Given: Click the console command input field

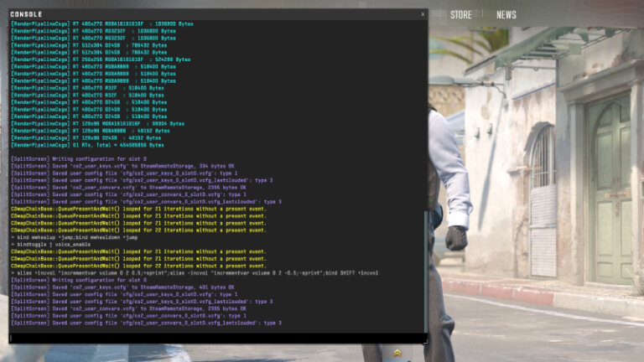Looking at the screenshot, I should pyautogui.click(x=215, y=338).
